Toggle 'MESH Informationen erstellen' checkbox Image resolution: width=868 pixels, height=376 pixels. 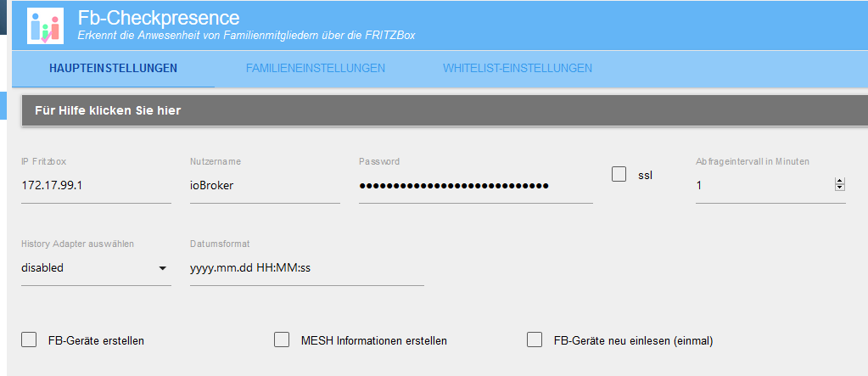click(283, 340)
